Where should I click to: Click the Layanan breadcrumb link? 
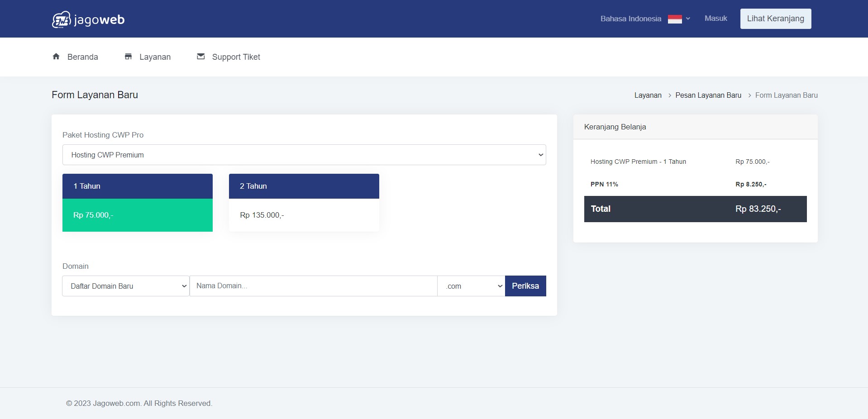648,95
